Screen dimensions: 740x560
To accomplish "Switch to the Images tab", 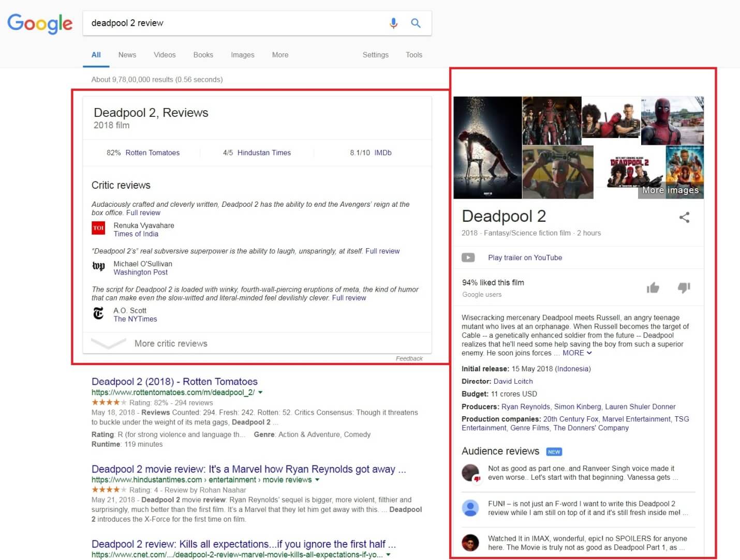I will (x=243, y=55).
